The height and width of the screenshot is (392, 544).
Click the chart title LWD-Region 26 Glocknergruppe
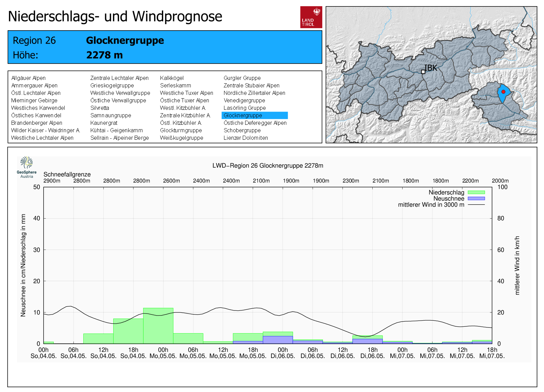[268, 166]
